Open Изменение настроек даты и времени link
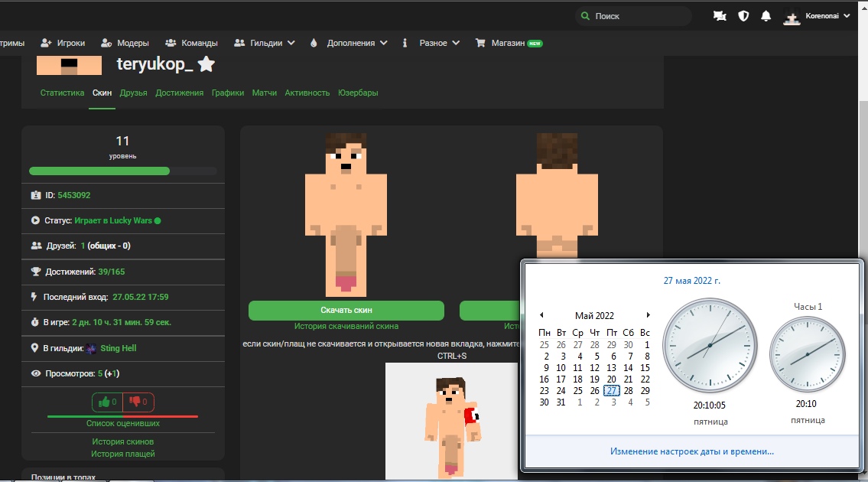Image resolution: width=868 pixels, height=482 pixels. [691, 451]
